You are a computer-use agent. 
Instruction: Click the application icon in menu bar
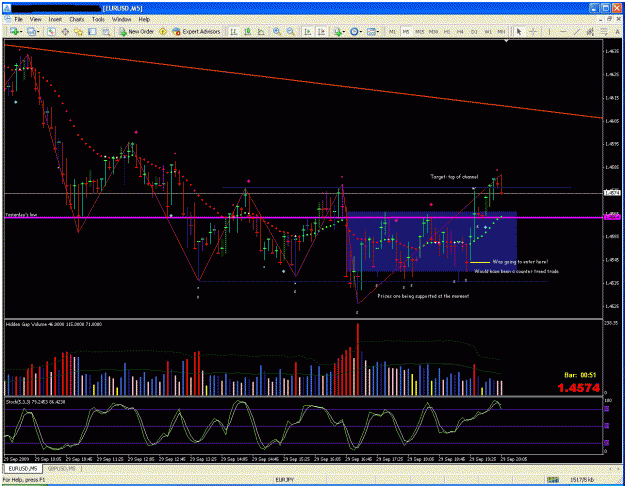pyautogui.click(x=7, y=19)
